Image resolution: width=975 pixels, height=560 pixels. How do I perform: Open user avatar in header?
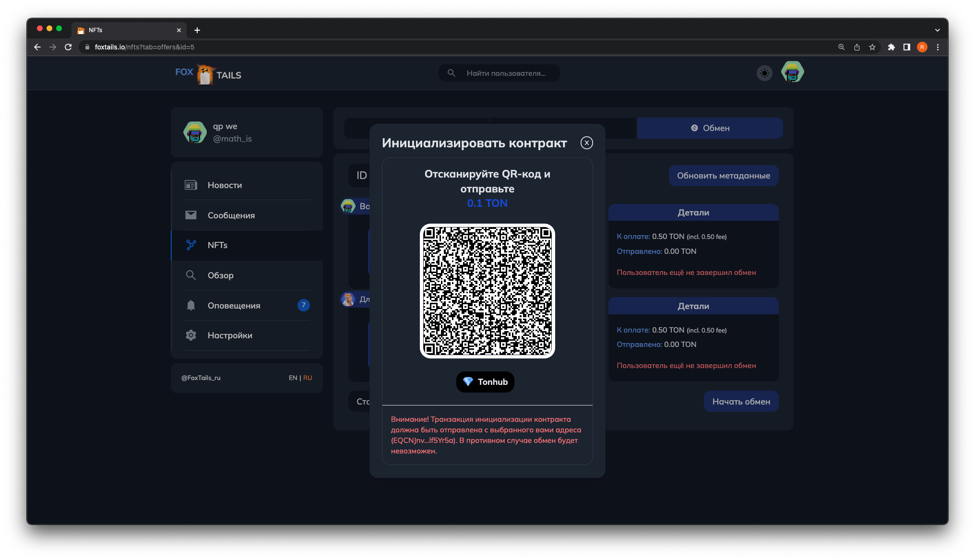(x=792, y=72)
